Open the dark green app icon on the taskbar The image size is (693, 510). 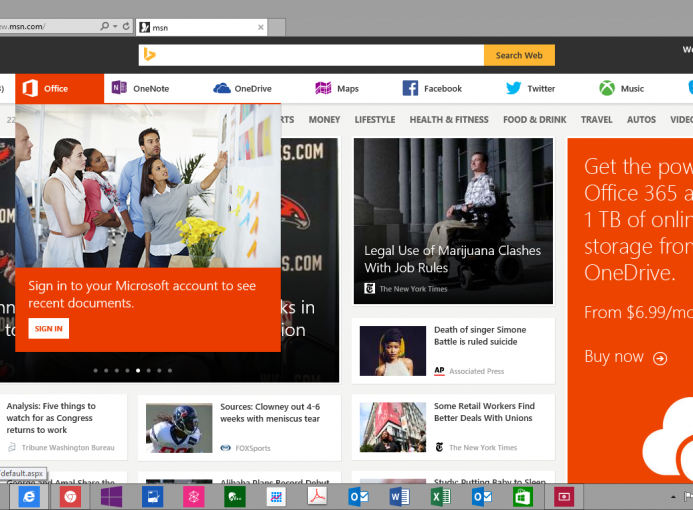(235, 497)
